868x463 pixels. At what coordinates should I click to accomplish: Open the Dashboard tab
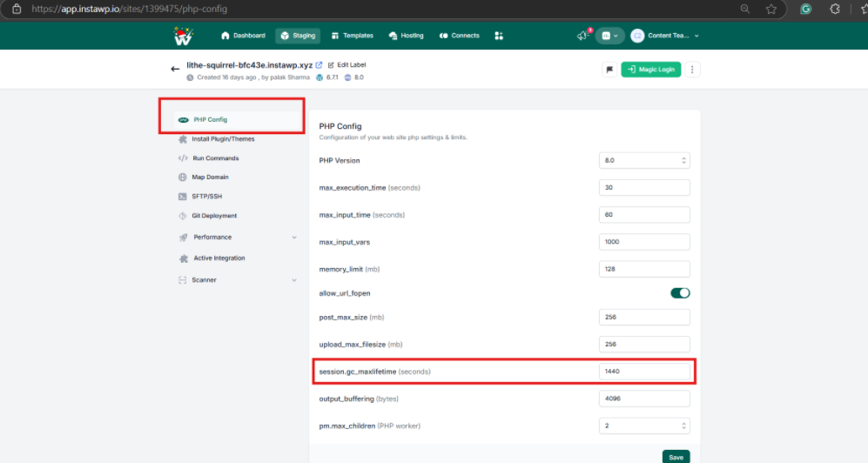(x=243, y=36)
